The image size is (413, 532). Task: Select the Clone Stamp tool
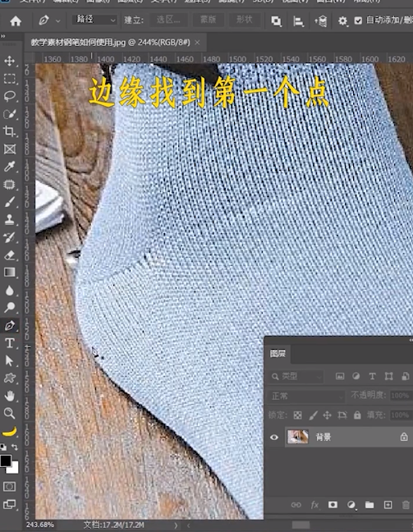click(10, 219)
